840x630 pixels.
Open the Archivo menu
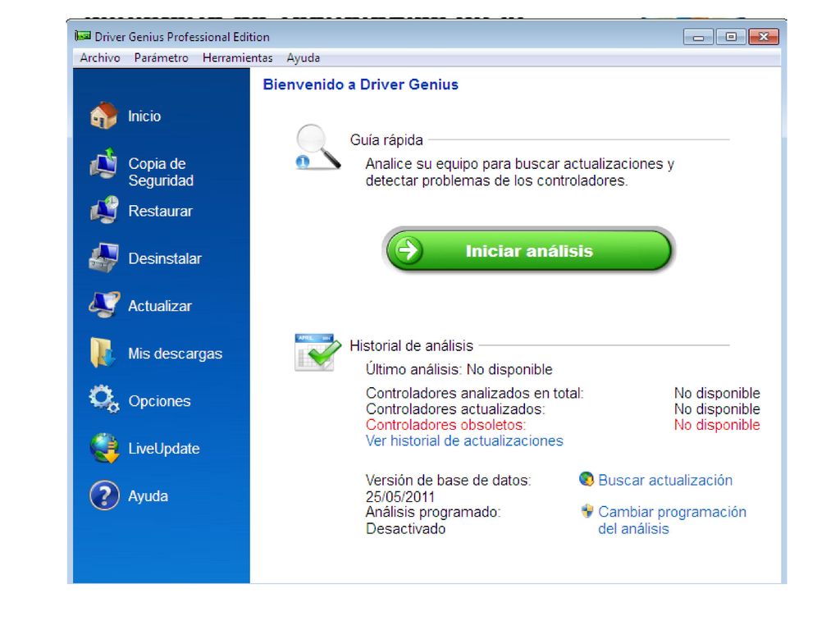(100, 58)
